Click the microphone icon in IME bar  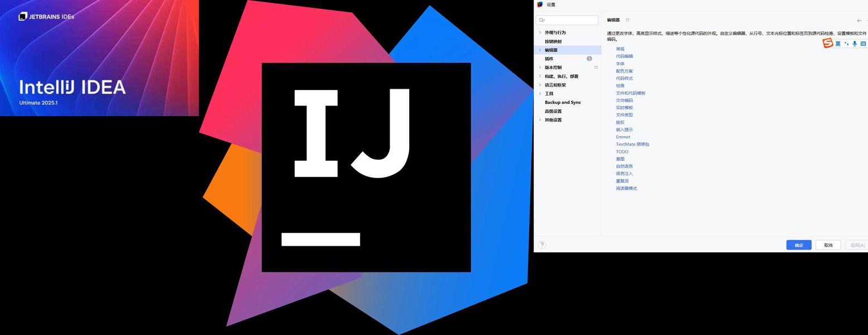854,44
